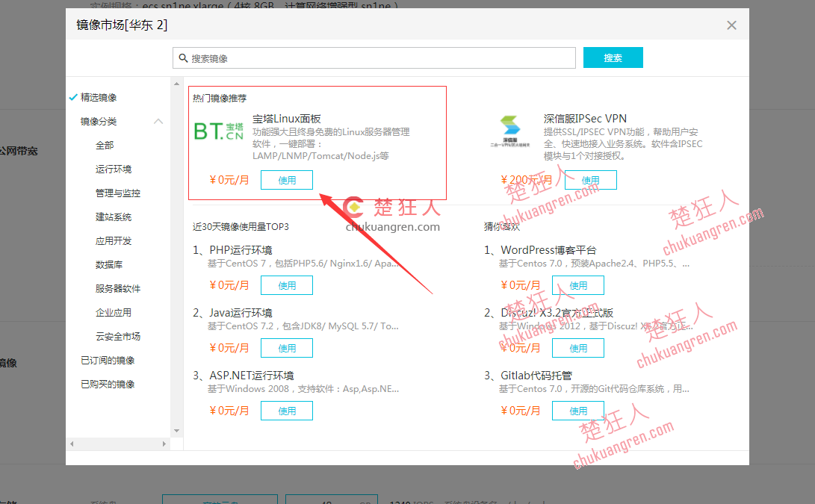
Task: Open the 运行环境 category
Action: (114, 169)
